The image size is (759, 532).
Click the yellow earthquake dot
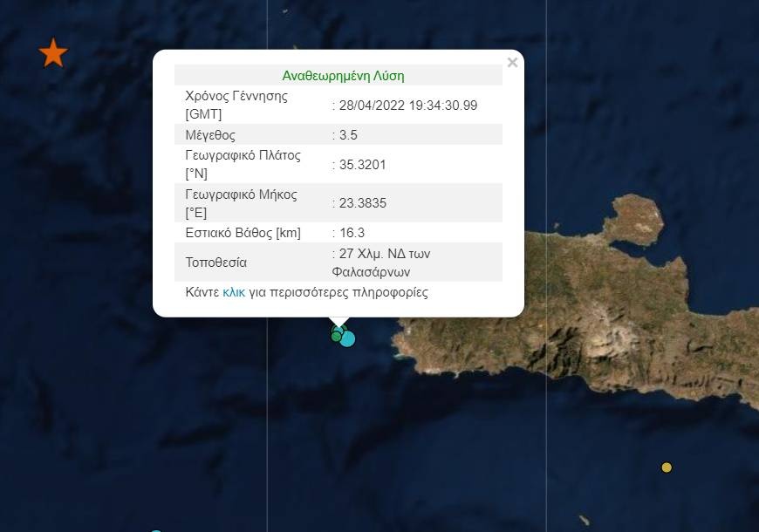[x=667, y=467]
